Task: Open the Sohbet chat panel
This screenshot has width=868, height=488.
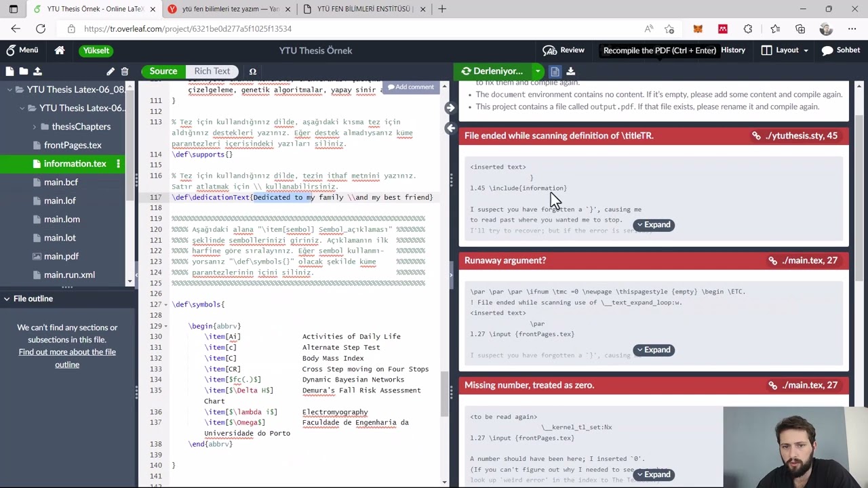Action: tap(841, 50)
